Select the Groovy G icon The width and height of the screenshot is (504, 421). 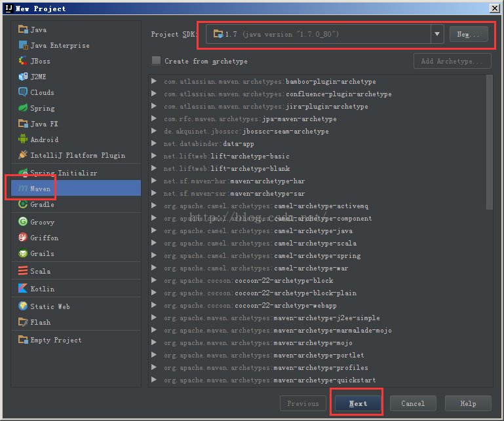(x=23, y=221)
